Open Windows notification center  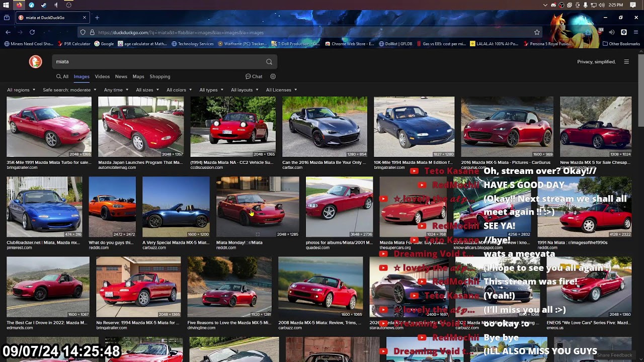633,5
